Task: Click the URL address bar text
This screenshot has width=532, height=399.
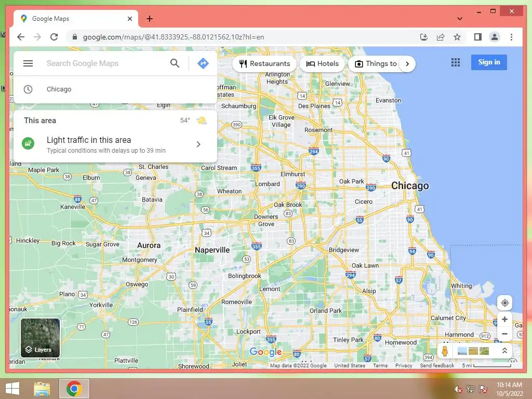Action: [x=174, y=37]
